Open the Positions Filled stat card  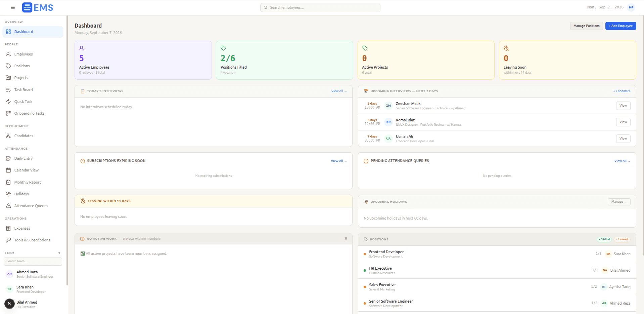click(x=284, y=60)
